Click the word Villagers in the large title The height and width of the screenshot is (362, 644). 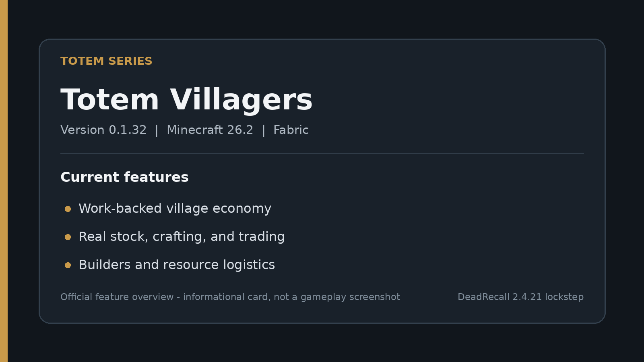(x=241, y=101)
